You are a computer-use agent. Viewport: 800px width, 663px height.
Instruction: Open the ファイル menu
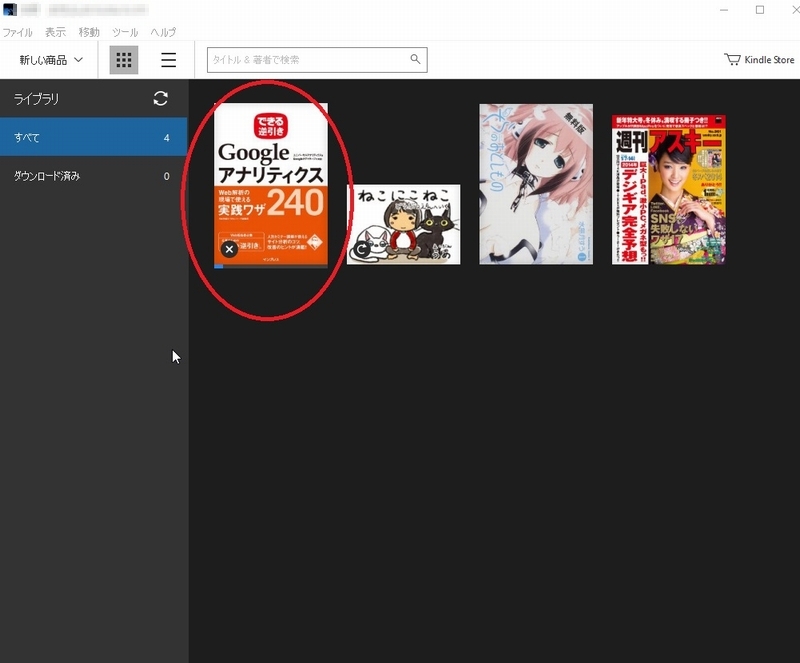click(x=17, y=32)
